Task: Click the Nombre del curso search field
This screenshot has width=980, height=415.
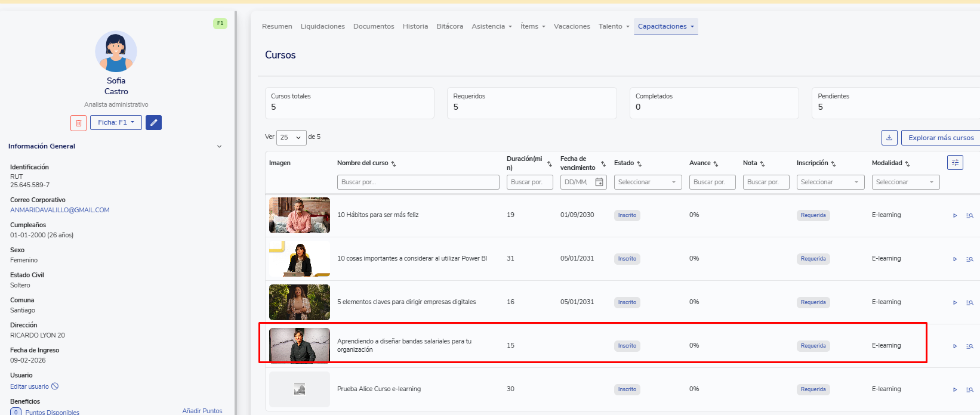Action: pyautogui.click(x=418, y=182)
